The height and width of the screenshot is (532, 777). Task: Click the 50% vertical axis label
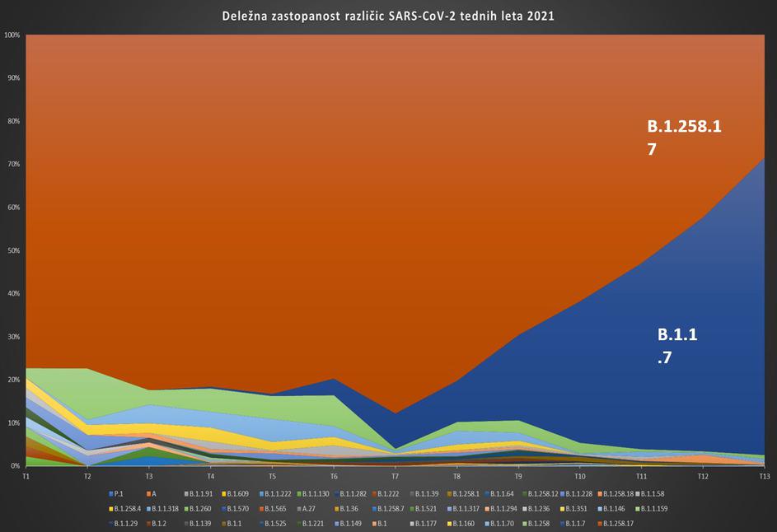pyautogui.click(x=13, y=250)
